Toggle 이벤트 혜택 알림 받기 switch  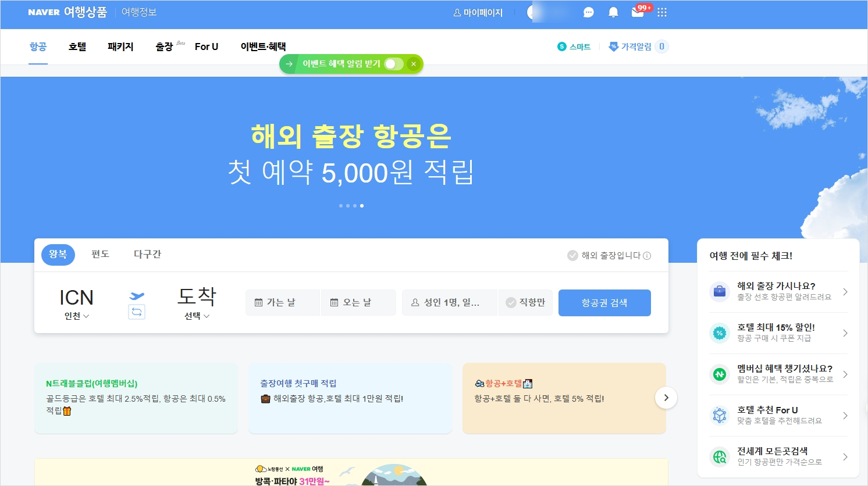394,64
